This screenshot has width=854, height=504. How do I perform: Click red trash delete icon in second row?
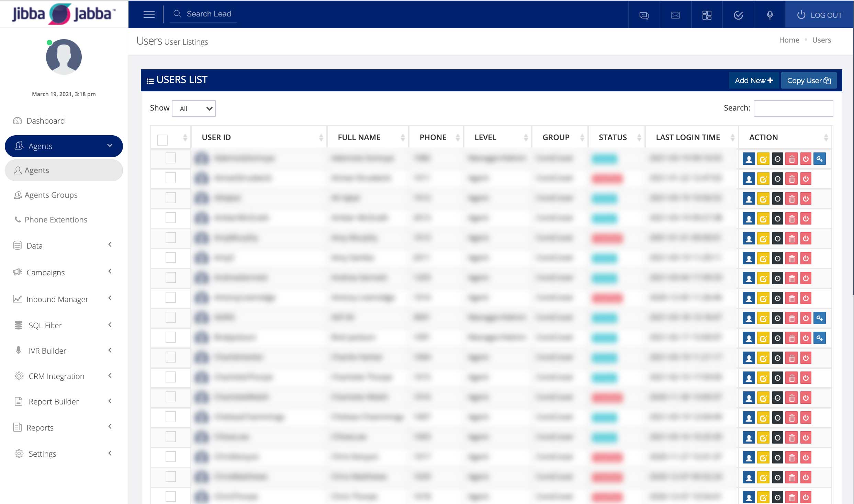point(792,179)
